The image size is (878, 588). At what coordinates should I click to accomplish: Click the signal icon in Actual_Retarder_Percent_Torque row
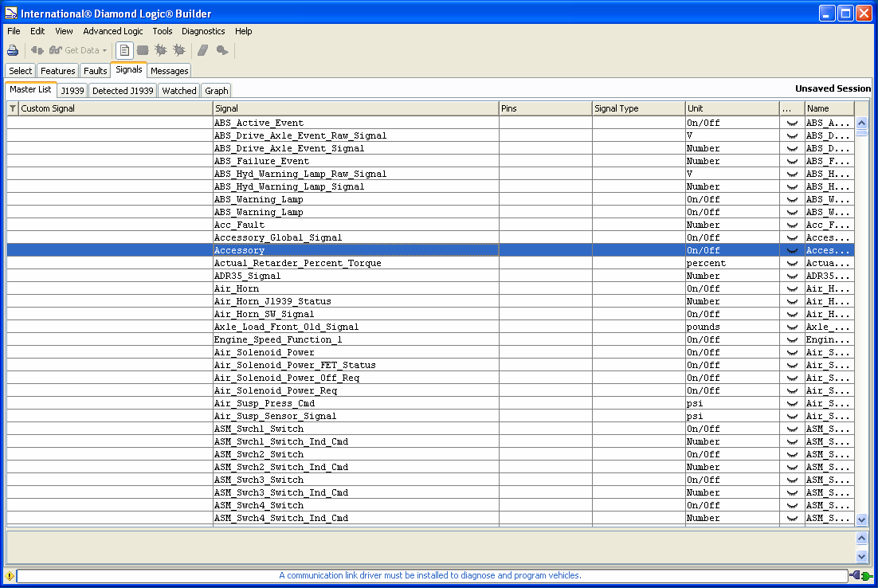[792, 263]
